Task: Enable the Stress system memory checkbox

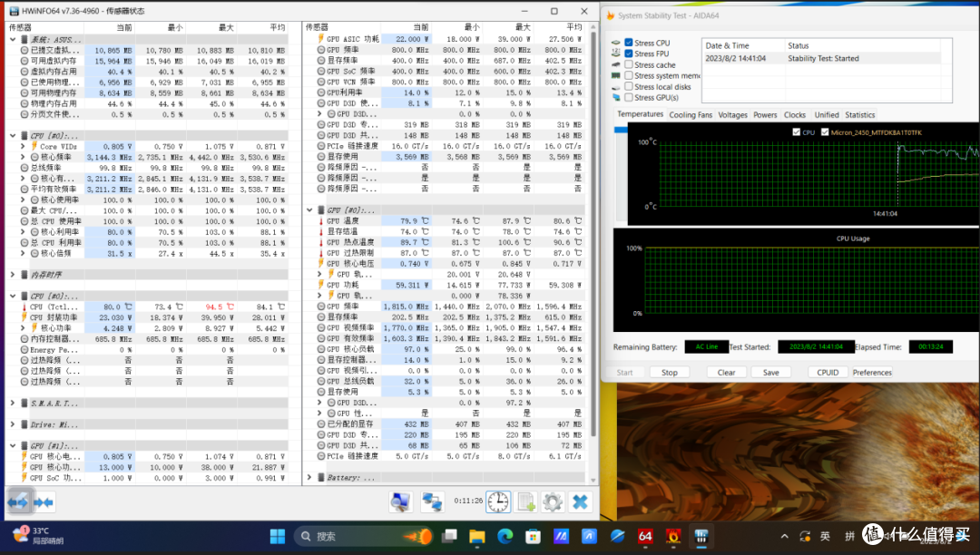Action: point(629,75)
